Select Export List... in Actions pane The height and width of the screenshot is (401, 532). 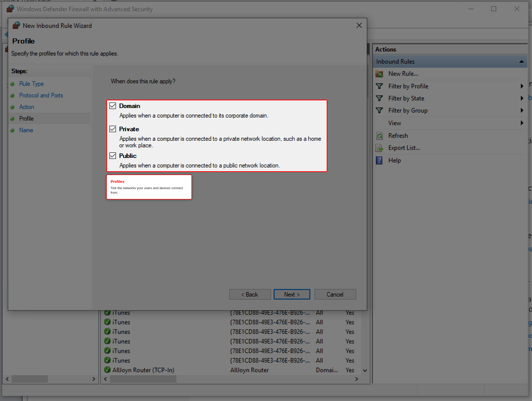coord(404,148)
